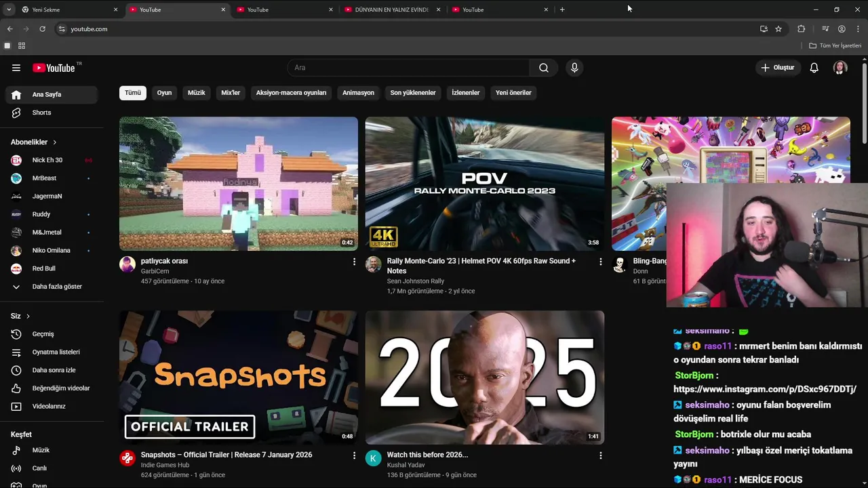This screenshot has height=488, width=868.
Task: Open the YouTube hamburger guide menu
Action: [16, 68]
